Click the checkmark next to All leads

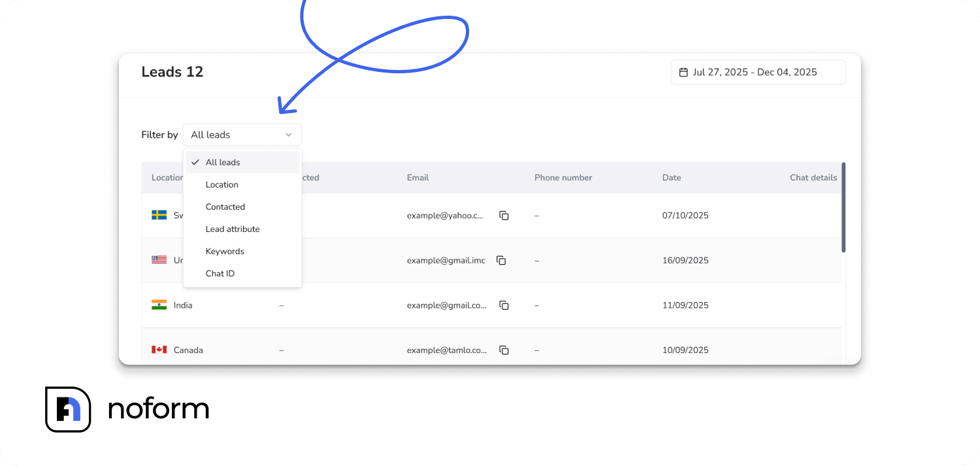pos(195,161)
